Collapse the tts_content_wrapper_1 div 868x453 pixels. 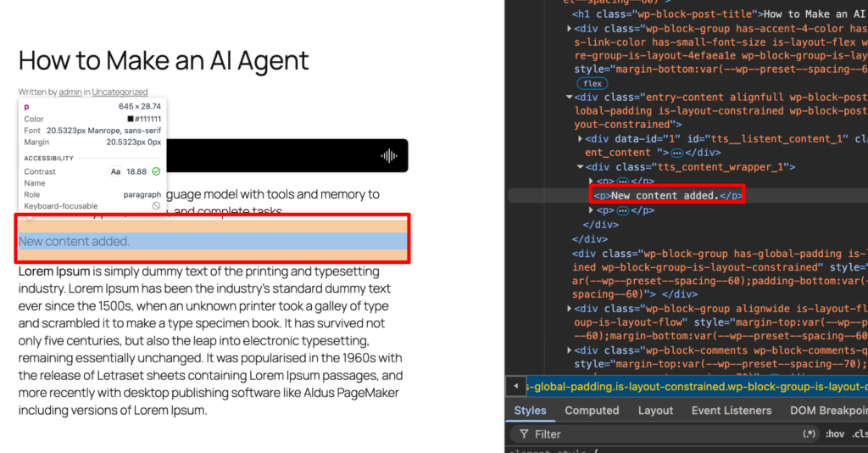(x=580, y=166)
